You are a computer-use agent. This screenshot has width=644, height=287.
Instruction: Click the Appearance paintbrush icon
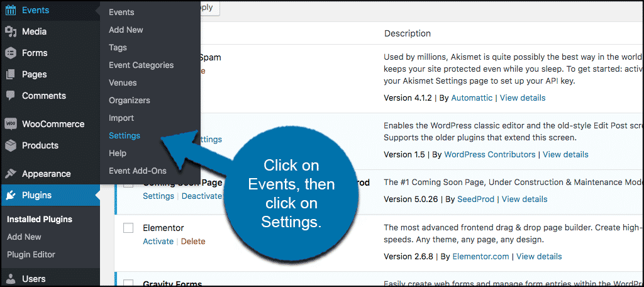pos(11,174)
